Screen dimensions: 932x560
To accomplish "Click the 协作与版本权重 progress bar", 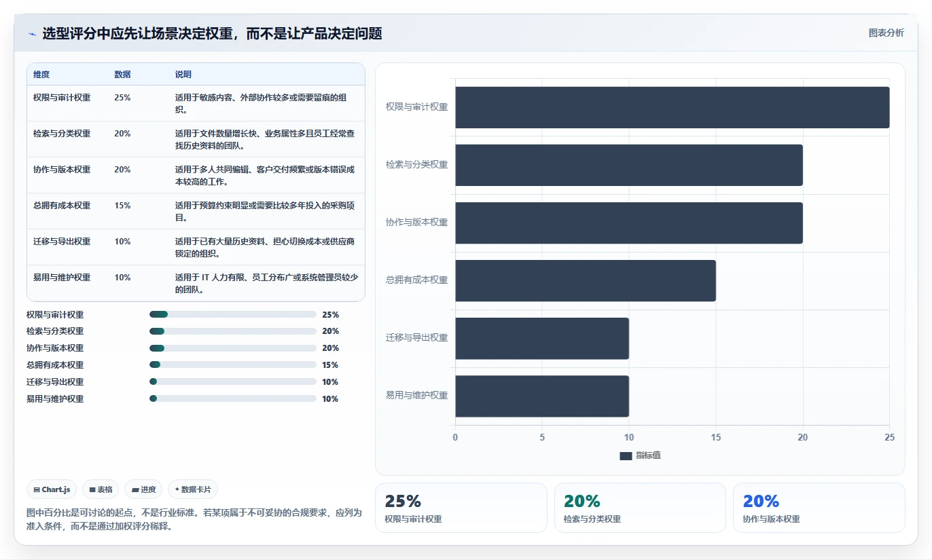I will click(233, 348).
